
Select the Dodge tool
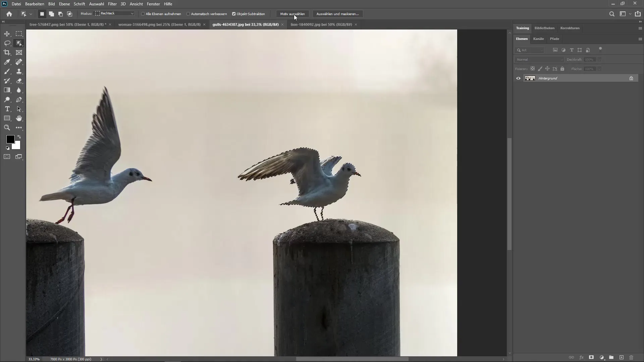click(x=7, y=100)
